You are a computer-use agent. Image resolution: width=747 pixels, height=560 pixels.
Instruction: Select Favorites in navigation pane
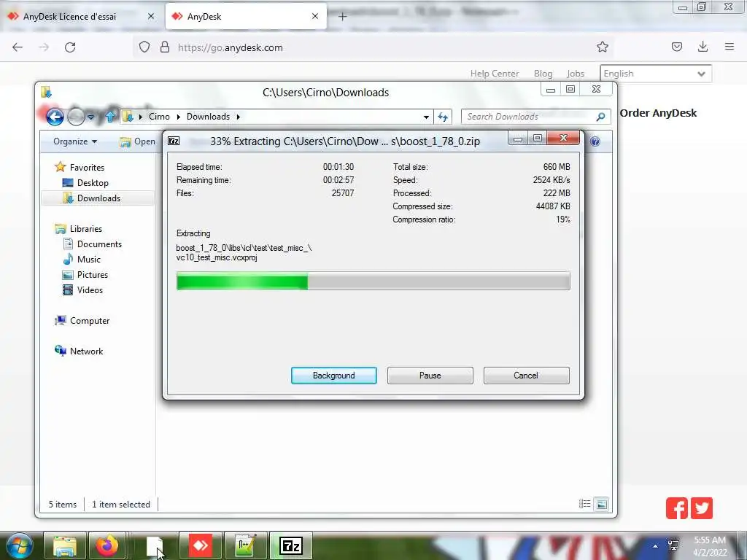pos(80,167)
